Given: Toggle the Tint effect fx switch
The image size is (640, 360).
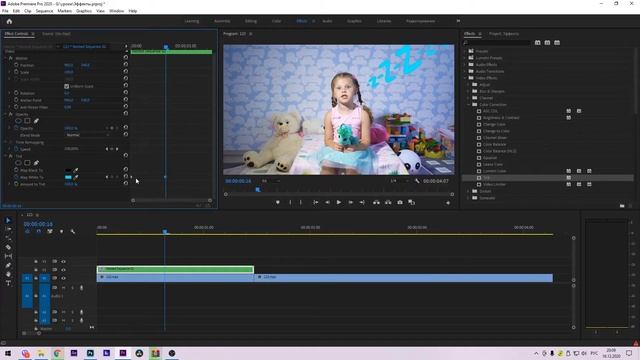Looking at the screenshot, I should (x=11, y=156).
